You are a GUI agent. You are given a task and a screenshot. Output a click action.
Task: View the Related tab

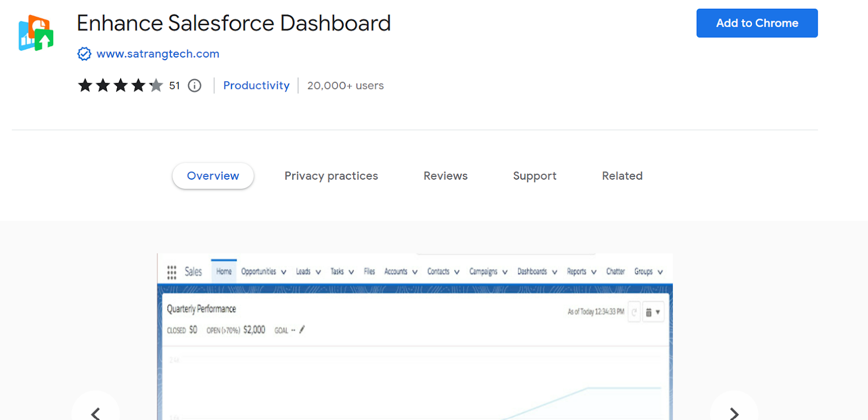pos(622,176)
